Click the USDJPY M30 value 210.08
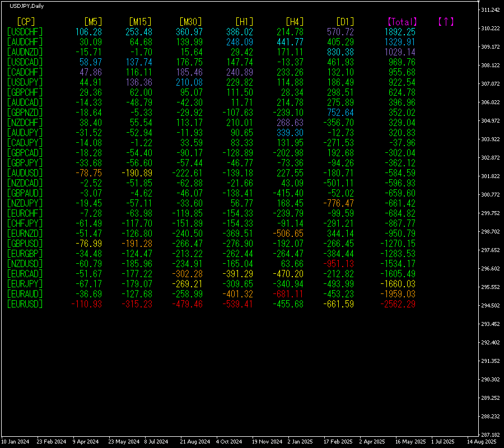The width and height of the screenshot is (504, 448). click(x=189, y=82)
